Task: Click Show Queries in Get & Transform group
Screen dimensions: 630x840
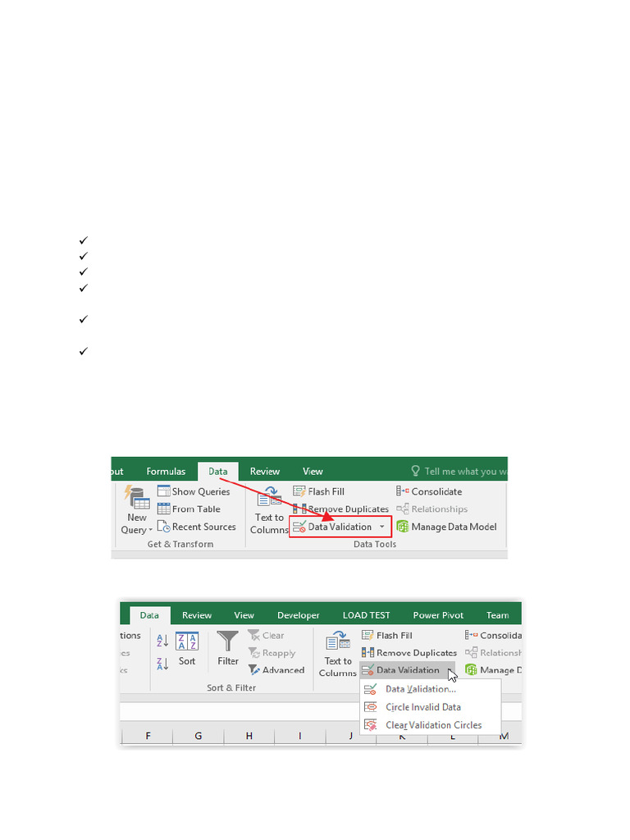Action: 194,491
